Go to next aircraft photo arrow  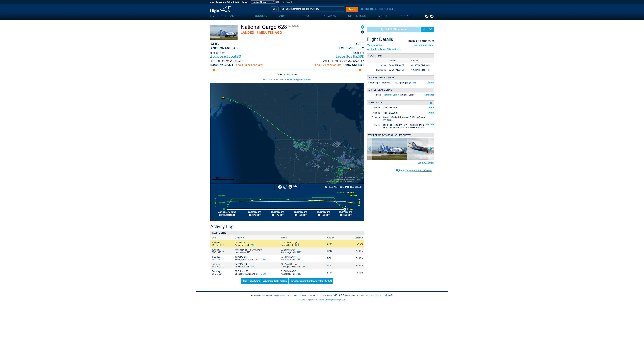431,149
